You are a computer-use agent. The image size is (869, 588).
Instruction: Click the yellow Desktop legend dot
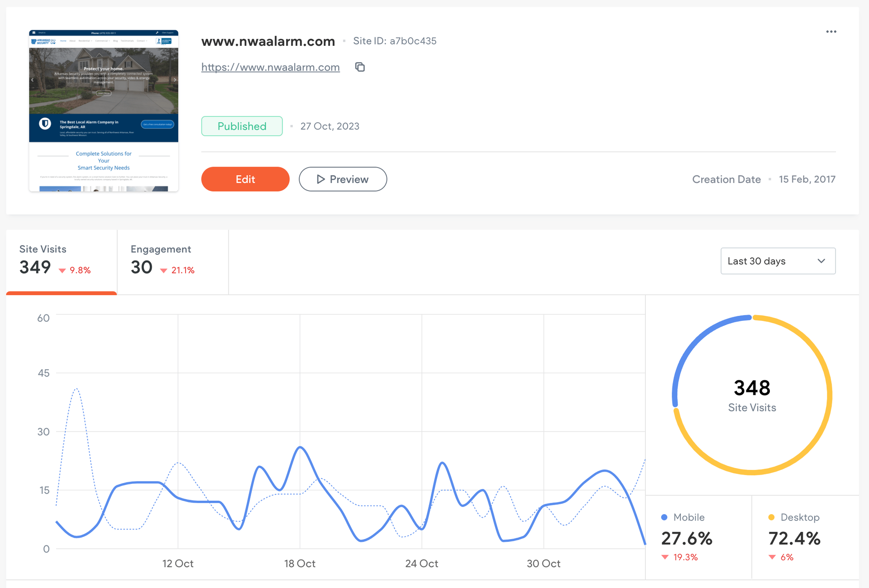click(x=771, y=517)
